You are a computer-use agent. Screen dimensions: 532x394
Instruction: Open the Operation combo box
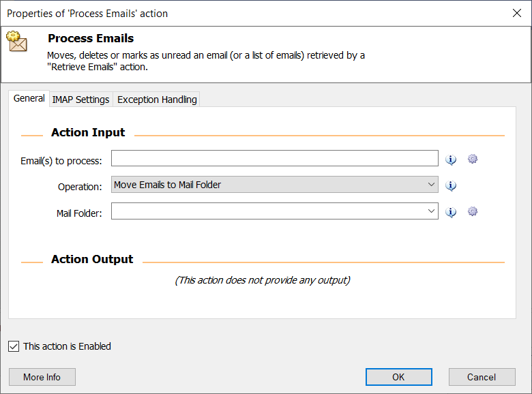pyautogui.click(x=274, y=185)
